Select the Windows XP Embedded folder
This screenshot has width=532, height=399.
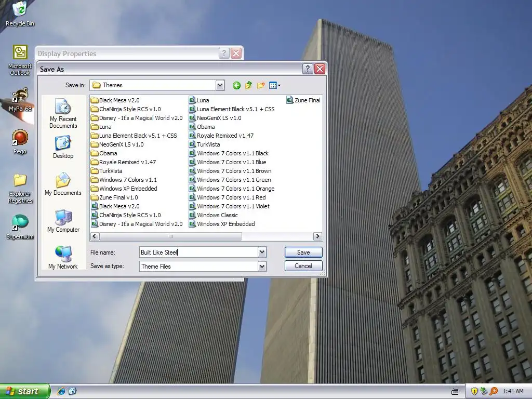point(124,188)
